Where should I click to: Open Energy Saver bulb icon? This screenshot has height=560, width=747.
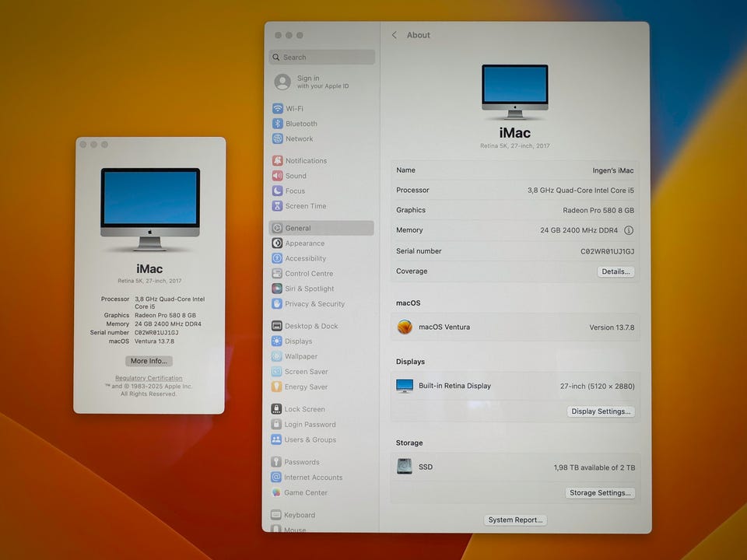tap(276, 387)
